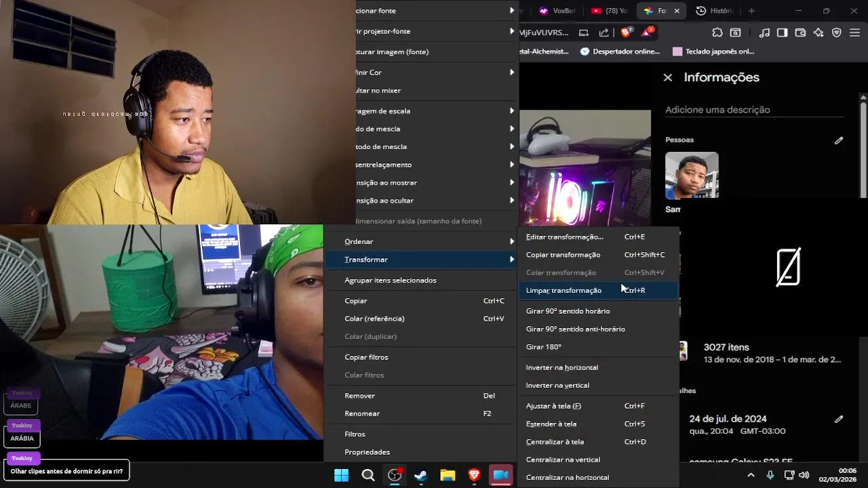
Task: Choose Centralizar na vertical
Action: click(597, 460)
